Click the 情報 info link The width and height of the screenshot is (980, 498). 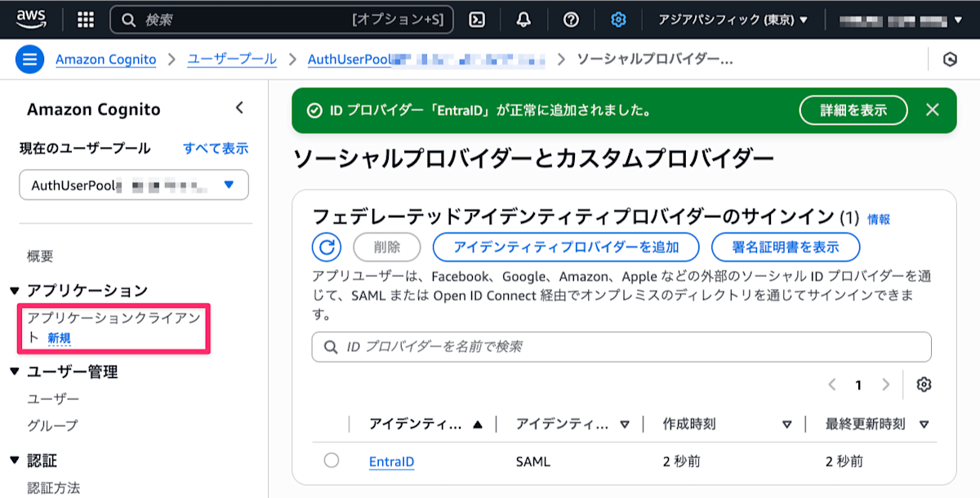coord(879,219)
